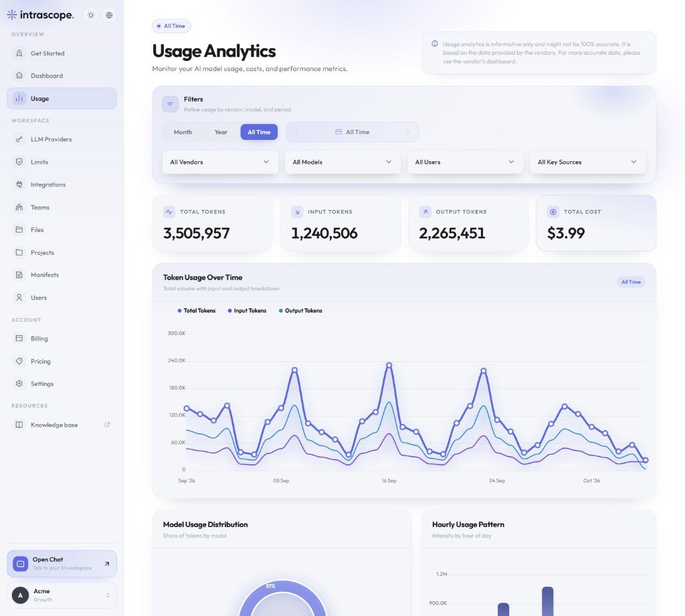Click the intrascope logo

tap(40, 15)
